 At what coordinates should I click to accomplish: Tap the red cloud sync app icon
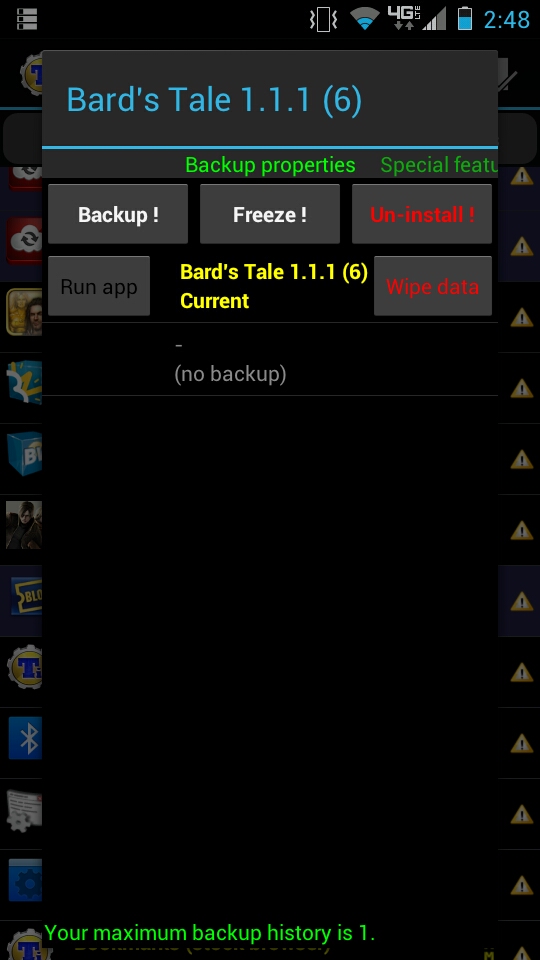click(24, 241)
